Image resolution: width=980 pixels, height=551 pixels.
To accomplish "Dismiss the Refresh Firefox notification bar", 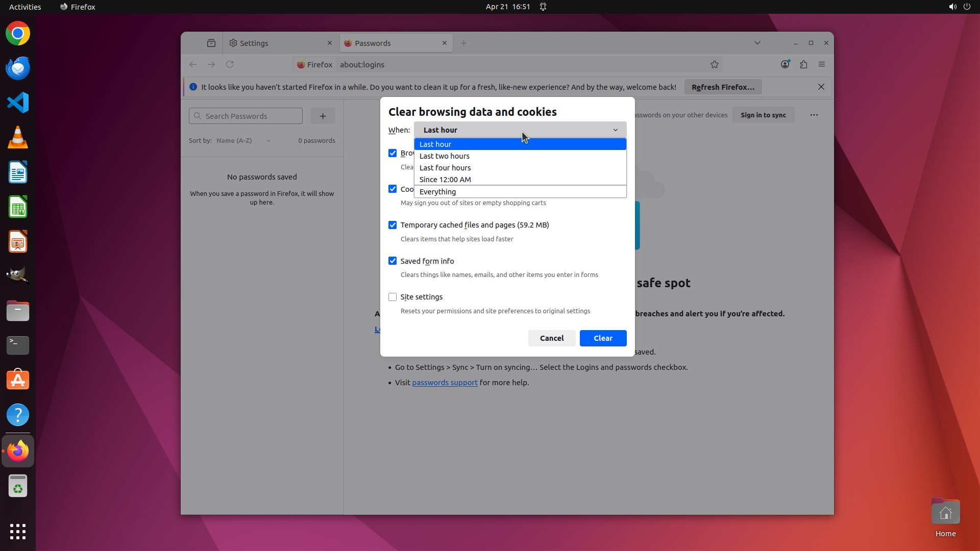I will [821, 87].
